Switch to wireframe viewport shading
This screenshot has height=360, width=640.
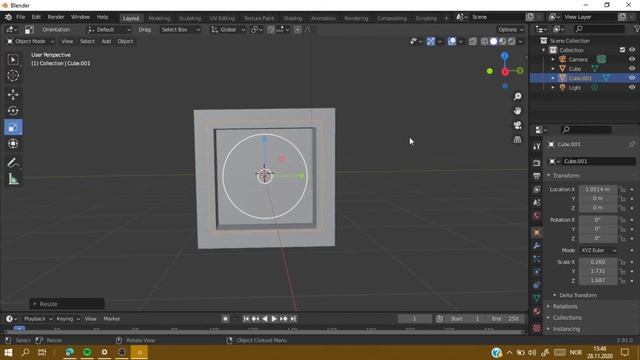[x=484, y=42]
